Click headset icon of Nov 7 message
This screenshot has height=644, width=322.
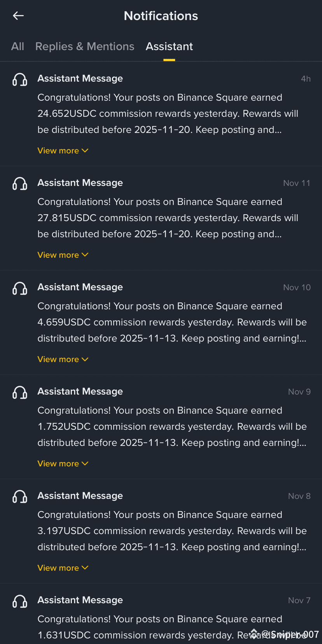coord(20,601)
